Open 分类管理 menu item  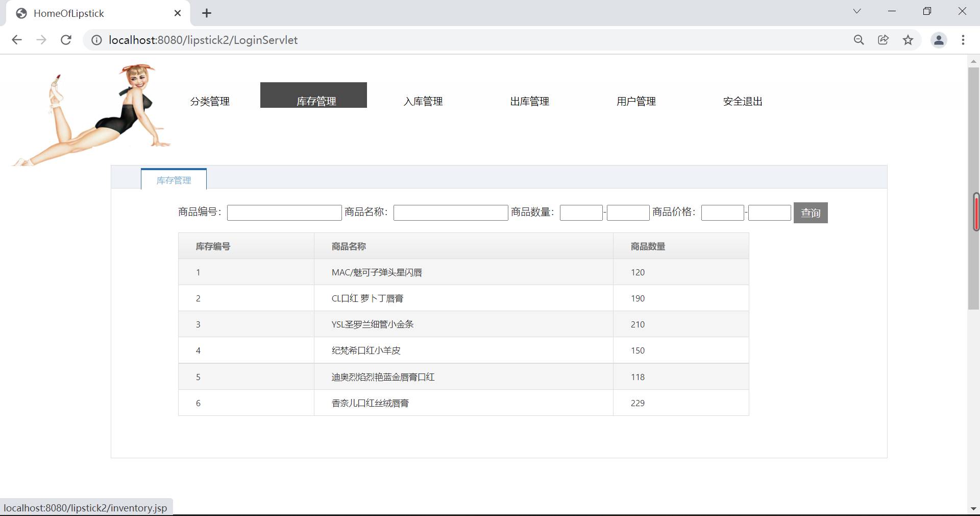[210, 101]
